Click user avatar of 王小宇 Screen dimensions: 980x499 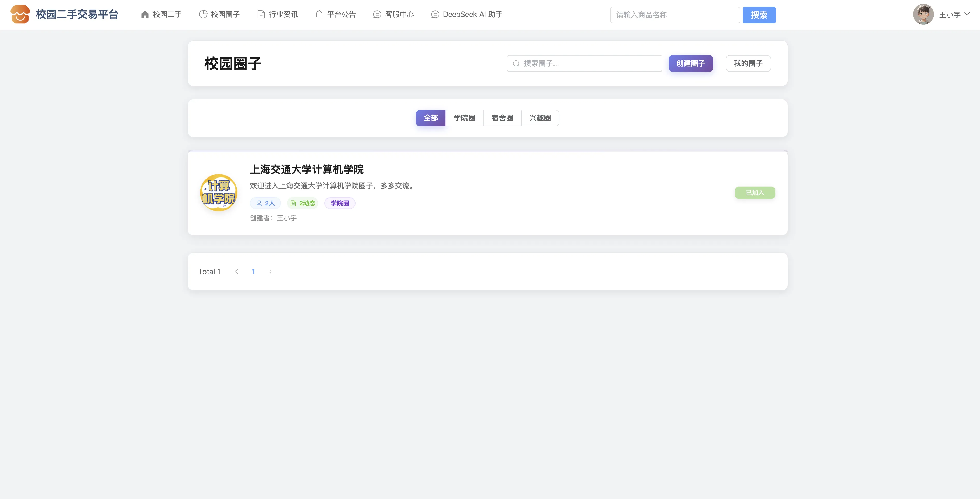pos(923,15)
